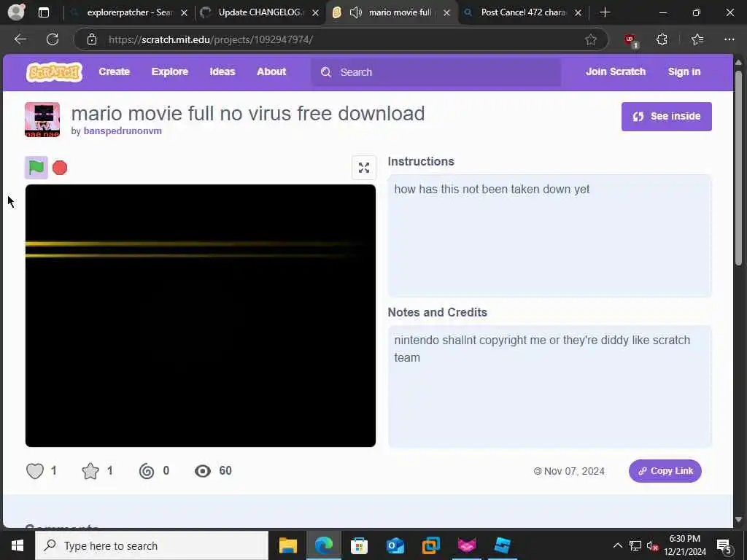Screen dimensions: 747x560
Task: Refresh the page
Action: coord(53,39)
